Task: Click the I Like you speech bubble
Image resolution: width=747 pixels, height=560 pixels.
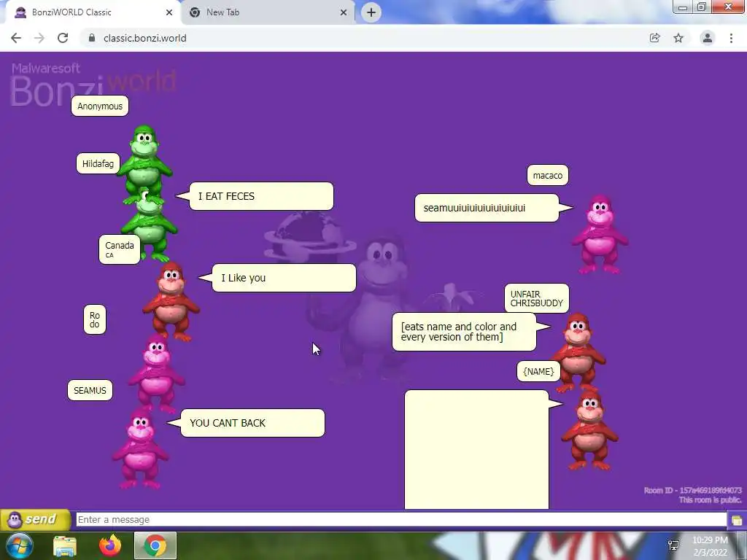Action: click(x=284, y=278)
